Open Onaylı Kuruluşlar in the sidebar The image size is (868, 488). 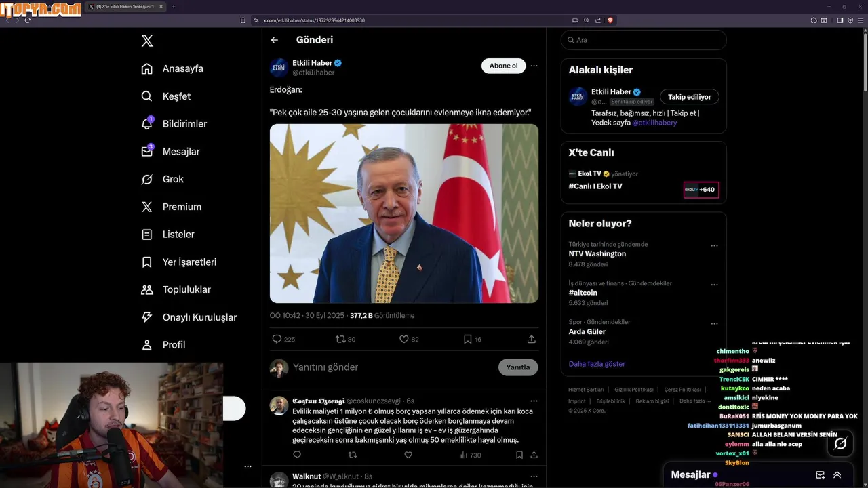[189, 317]
